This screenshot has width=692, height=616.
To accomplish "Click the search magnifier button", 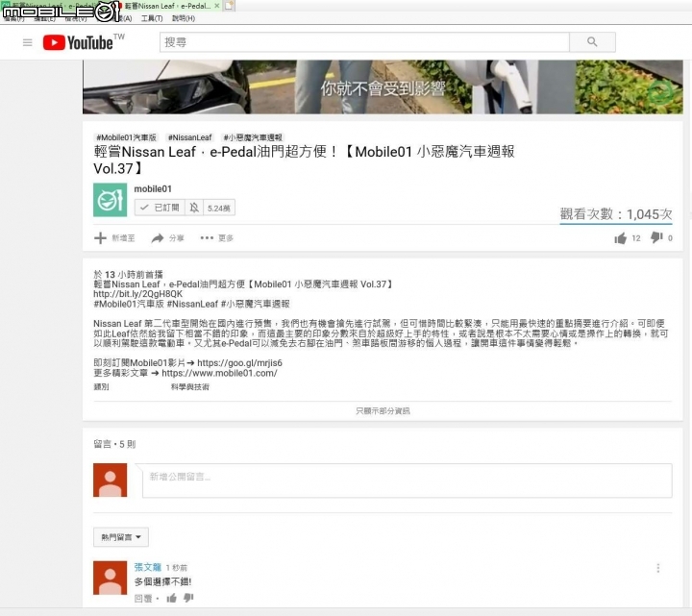I will click(x=592, y=42).
